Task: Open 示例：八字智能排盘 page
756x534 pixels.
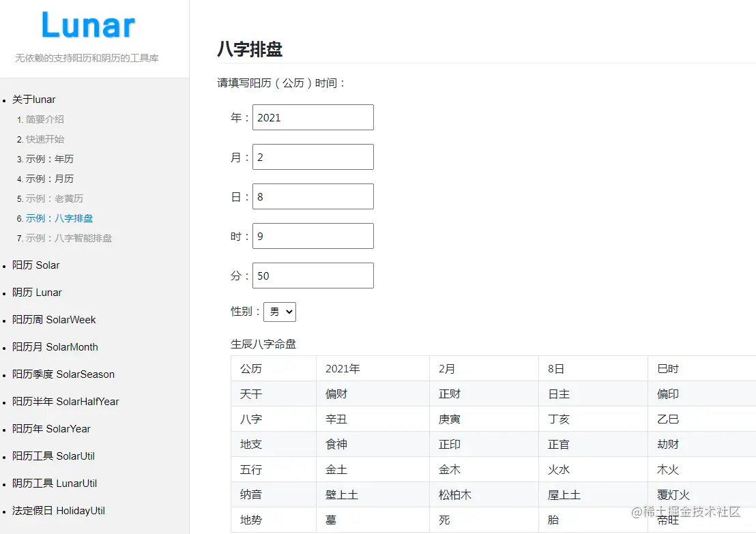Action: 69,237
